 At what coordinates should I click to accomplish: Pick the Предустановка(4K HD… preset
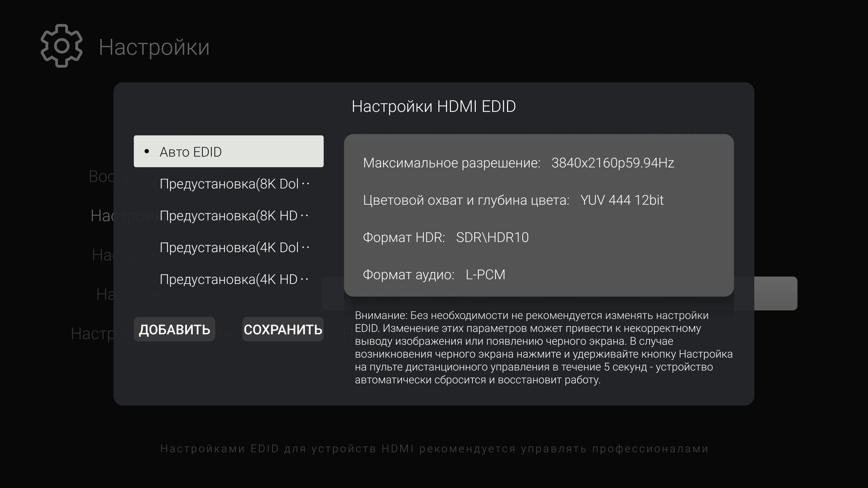pyautogui.click(x=234, y=279)
